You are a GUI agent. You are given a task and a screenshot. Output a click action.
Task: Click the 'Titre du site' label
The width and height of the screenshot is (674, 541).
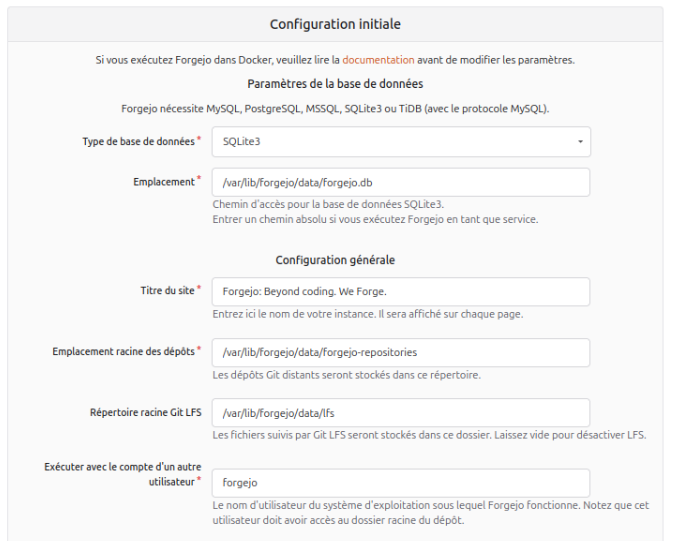point(167,290)
